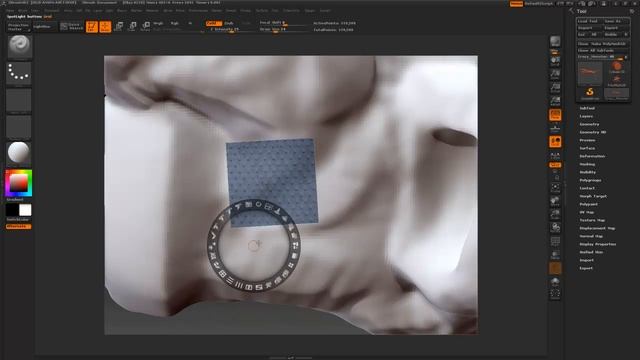Turn on Zadd sculpt mode
This screenshot has width=640, height=360.
(213, 23)
